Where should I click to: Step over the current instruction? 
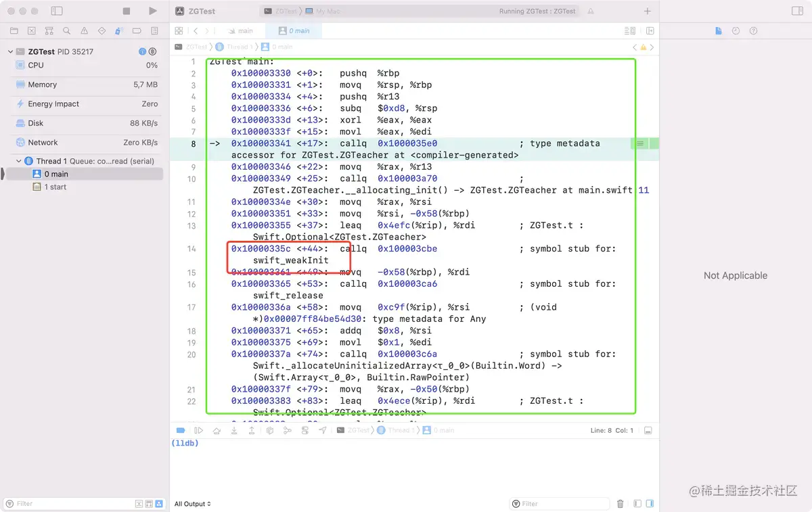pos(217,430)
